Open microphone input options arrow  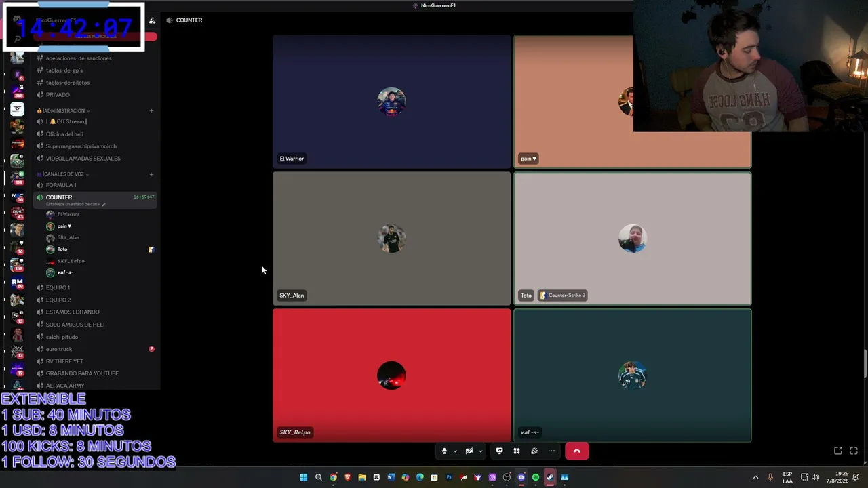coord(455,451)
